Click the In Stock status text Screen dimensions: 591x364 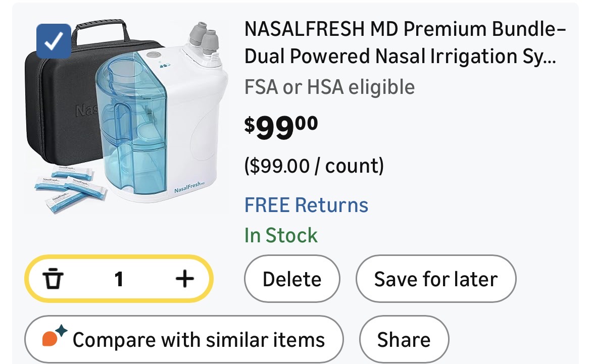tap(281, 235)
